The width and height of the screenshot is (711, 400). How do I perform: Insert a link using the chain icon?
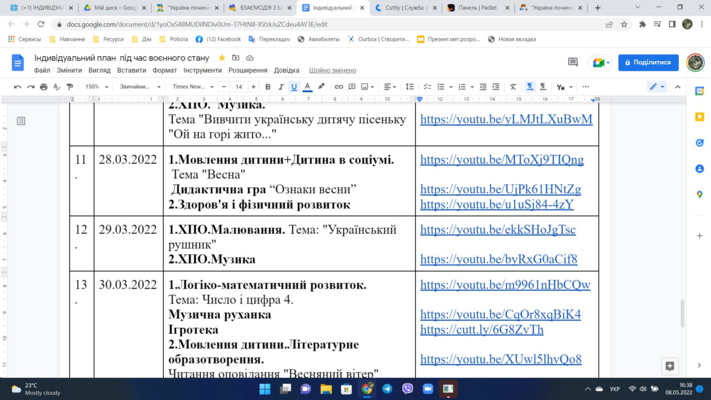(x=339, y=87)
